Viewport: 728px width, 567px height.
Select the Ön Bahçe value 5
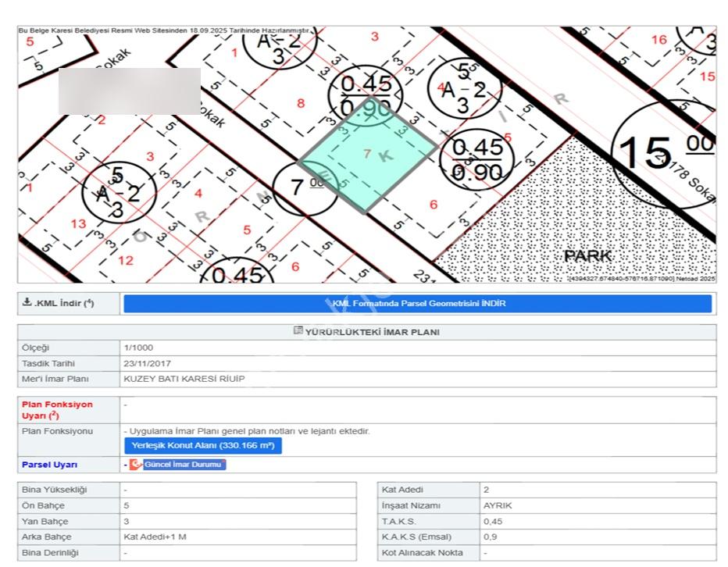pos(127,506)
